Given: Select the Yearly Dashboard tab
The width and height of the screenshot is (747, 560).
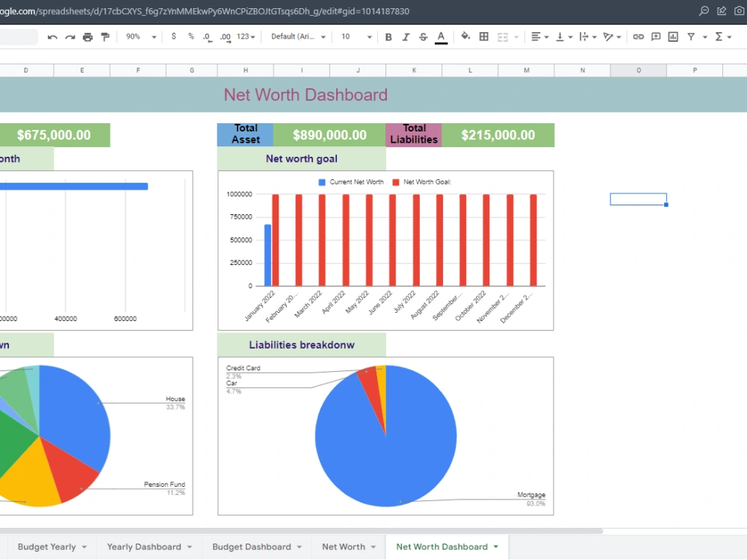Looking at the screenshot, I should click(143, 547).
